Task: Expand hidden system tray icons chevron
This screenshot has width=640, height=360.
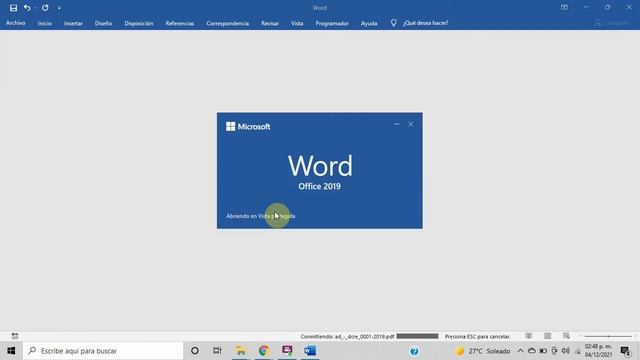Action: [520, 351]
